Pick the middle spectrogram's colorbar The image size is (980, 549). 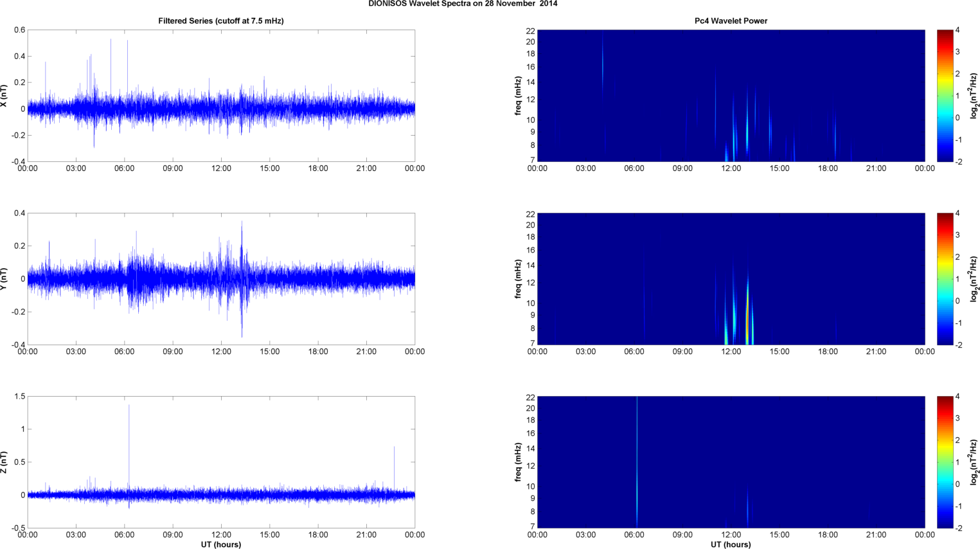pos(945,279)
